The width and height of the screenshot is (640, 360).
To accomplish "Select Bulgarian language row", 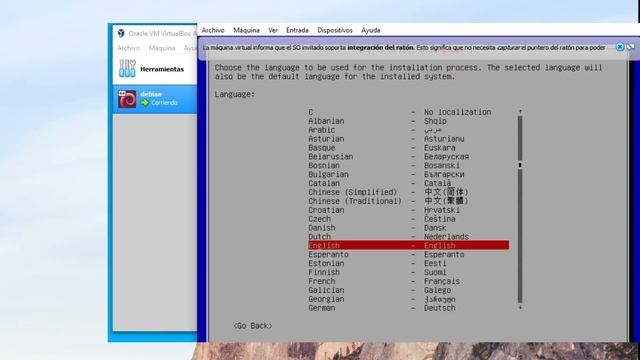I will pyautogui.click(x=409, y=174).
